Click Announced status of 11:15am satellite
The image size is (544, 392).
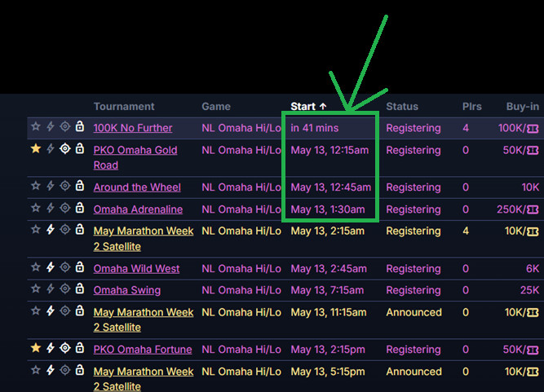pos(414,312)
